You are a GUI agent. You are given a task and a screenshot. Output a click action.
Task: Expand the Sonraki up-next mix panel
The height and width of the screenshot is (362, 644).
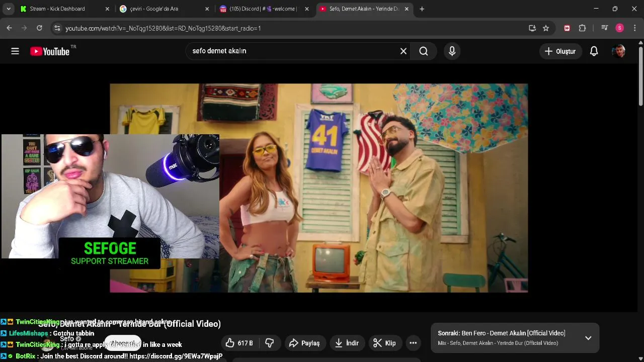(588, 338)
